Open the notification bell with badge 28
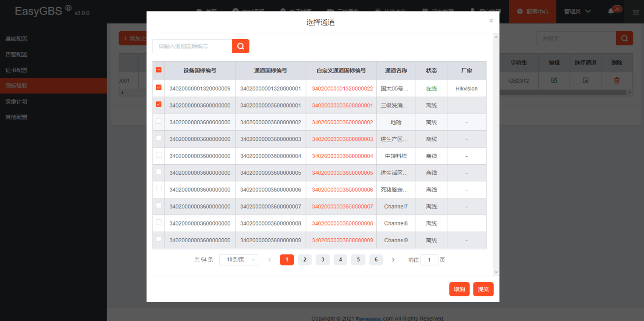Image resolution: width=644 pixels, height=321 pixels. point(611,11)
